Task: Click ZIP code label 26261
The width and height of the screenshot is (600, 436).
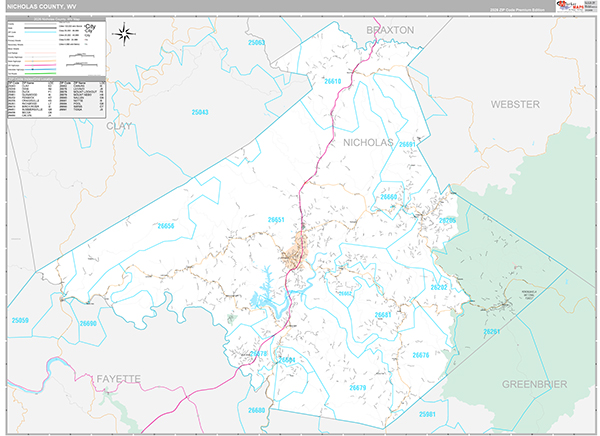Action: pos(492,331)
